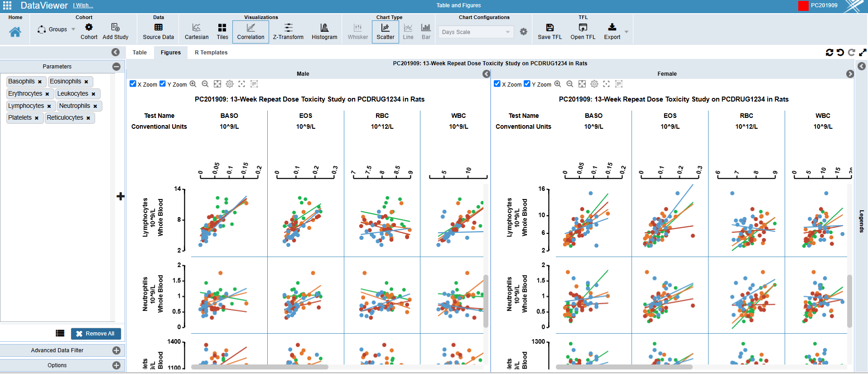Switch to the Table tab
868x374 pixels.
pos(140,53)
